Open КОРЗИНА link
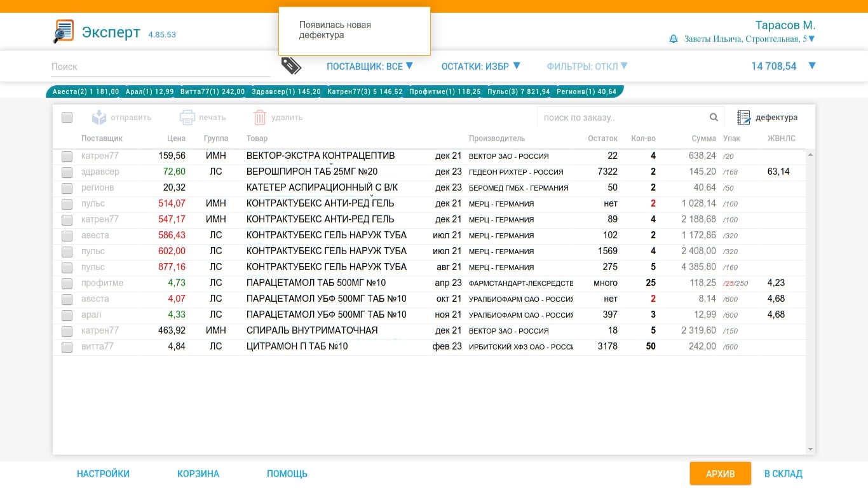This screenshot has width=868, height=488. point(198,473)
